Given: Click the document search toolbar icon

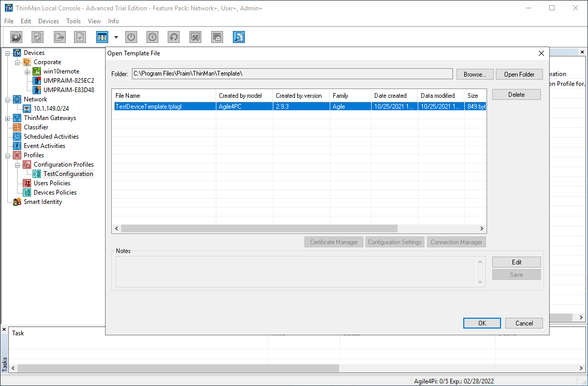Looking at the screenshot, I should [x=239, y=37].
